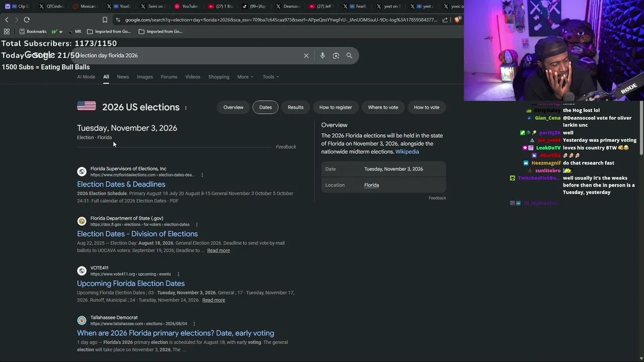Select the Overview elections chip
The image size is (644, 362).
[233, 107]
